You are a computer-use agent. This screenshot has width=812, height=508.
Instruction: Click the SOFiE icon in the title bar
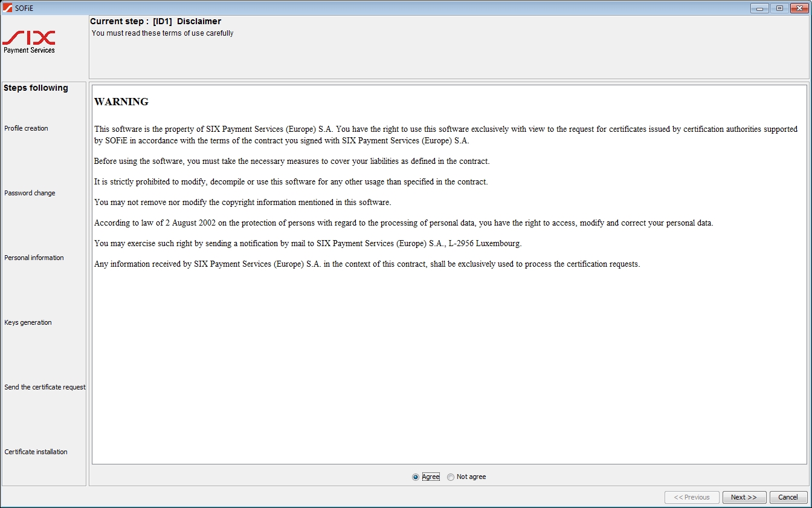8,8
